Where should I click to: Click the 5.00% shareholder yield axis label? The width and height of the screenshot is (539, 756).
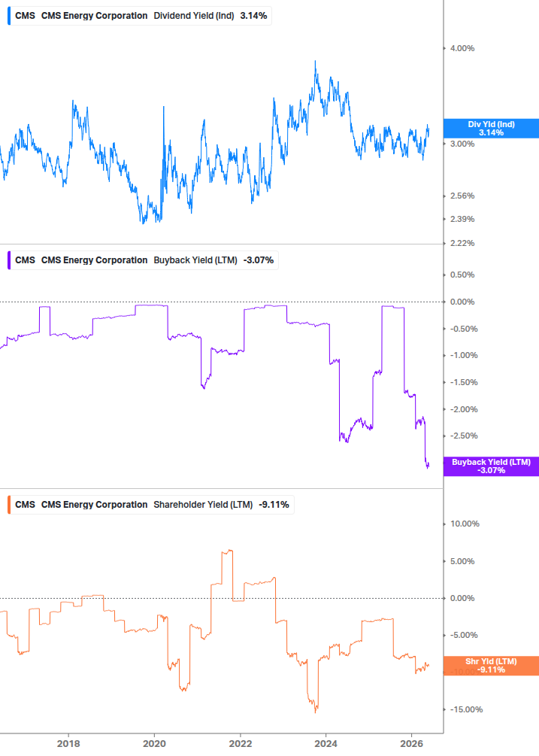tap(462, 561)
